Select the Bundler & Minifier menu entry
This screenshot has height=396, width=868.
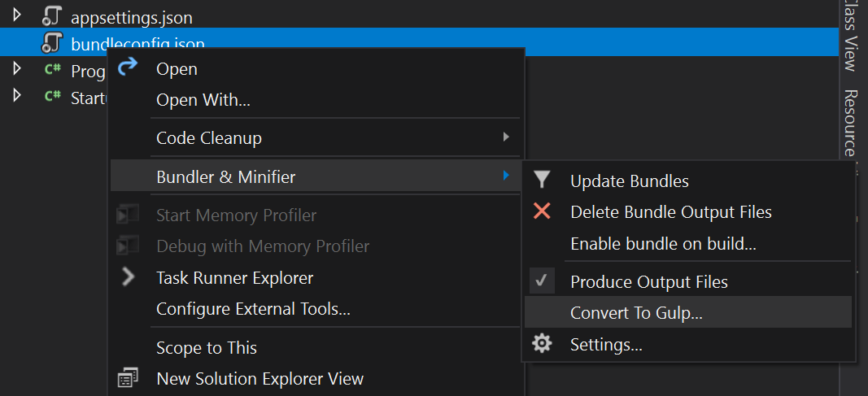coord(315,177)
